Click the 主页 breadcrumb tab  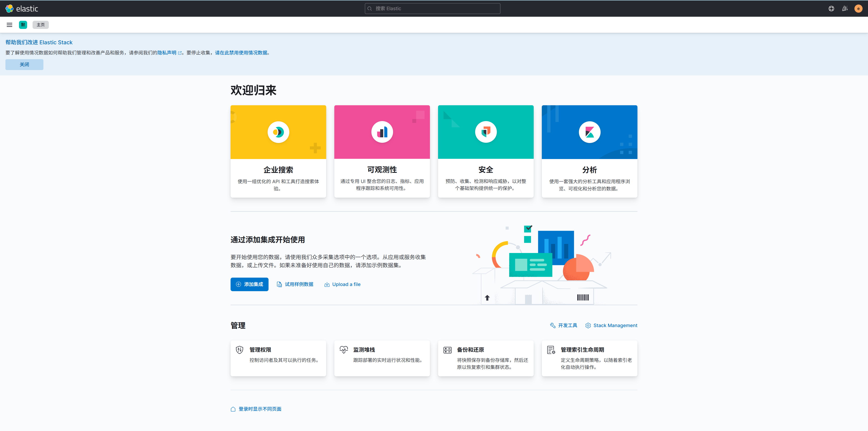click(40, 25)
